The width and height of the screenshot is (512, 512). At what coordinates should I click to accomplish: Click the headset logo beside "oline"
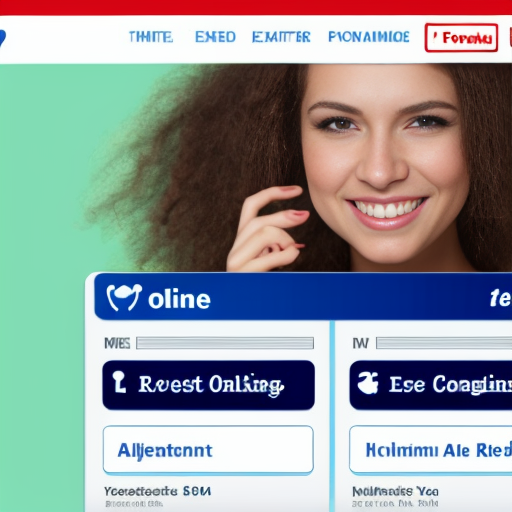124,297
